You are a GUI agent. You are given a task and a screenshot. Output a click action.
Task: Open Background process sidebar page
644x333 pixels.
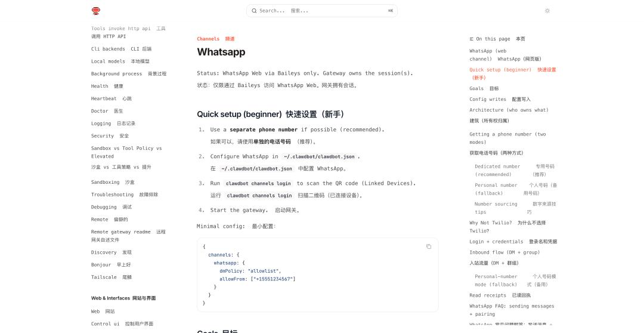(x=129, y=73)
